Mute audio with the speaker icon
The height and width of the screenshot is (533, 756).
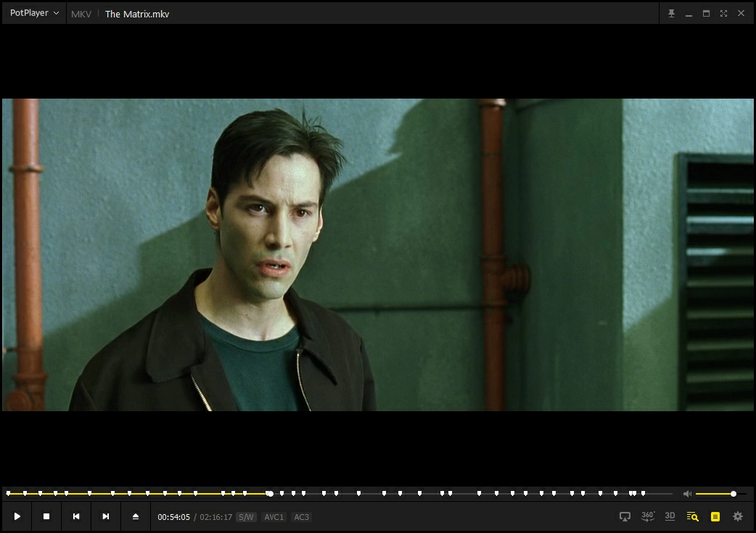687,494
